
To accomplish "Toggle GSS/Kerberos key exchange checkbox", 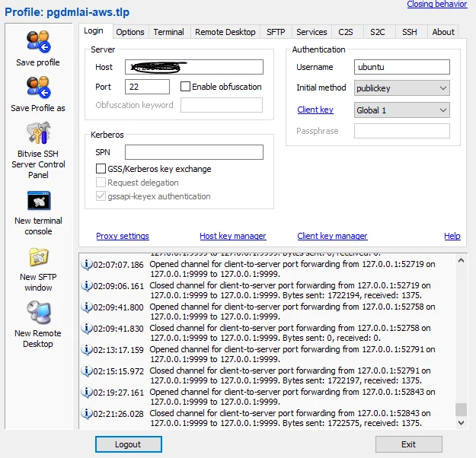I will click(x=101, y=169).
